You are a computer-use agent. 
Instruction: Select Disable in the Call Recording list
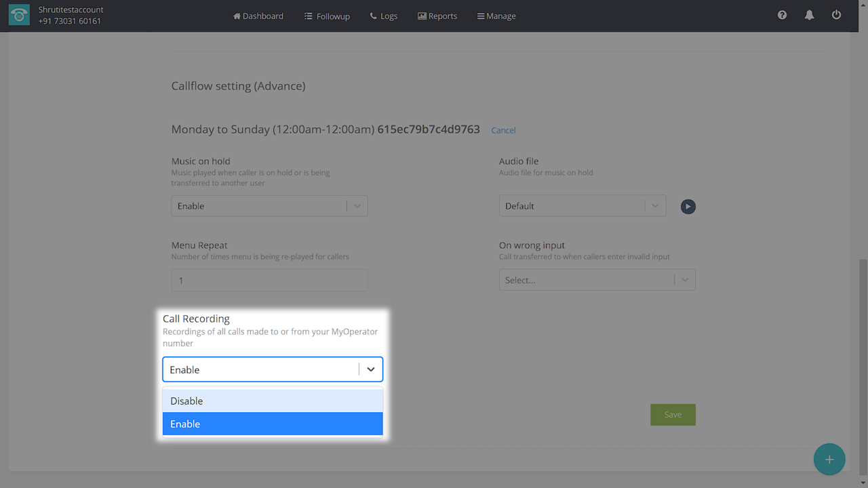pos(273,401)
